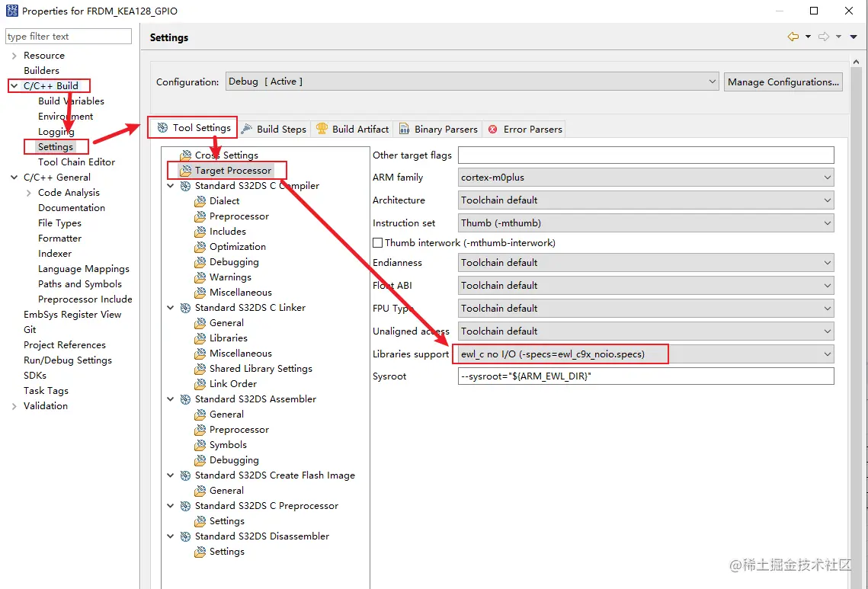Switch to the Build Steps tab

click(x=274, y=129)
